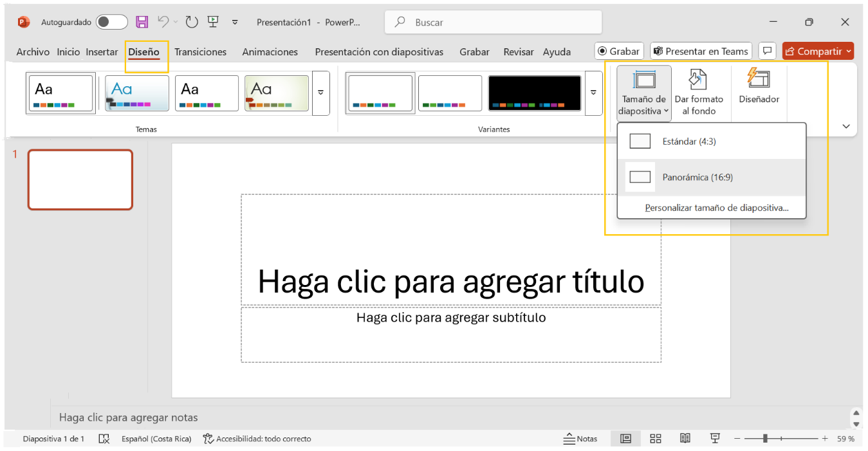Image resolution: width=868 pixels, height=451 pixels.
Task: Toggle the Autoguardado switch
Action: 111,22
